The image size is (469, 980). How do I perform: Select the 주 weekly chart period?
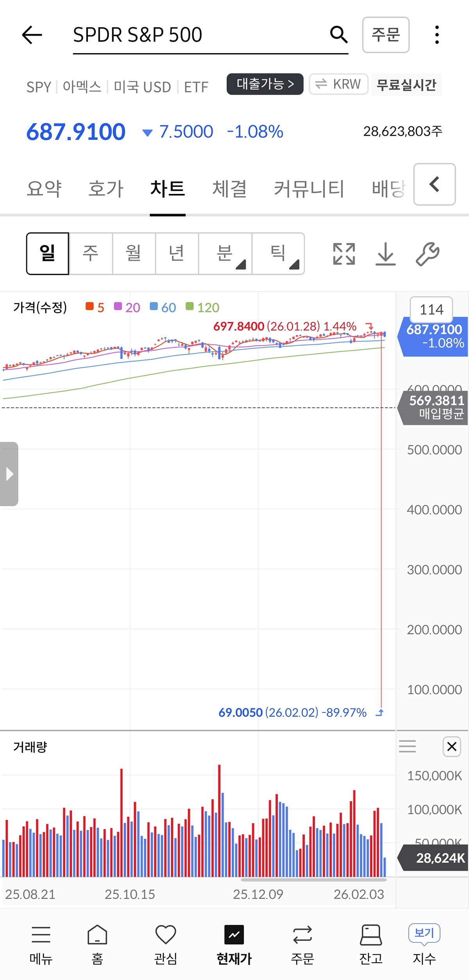click(91, 253)
